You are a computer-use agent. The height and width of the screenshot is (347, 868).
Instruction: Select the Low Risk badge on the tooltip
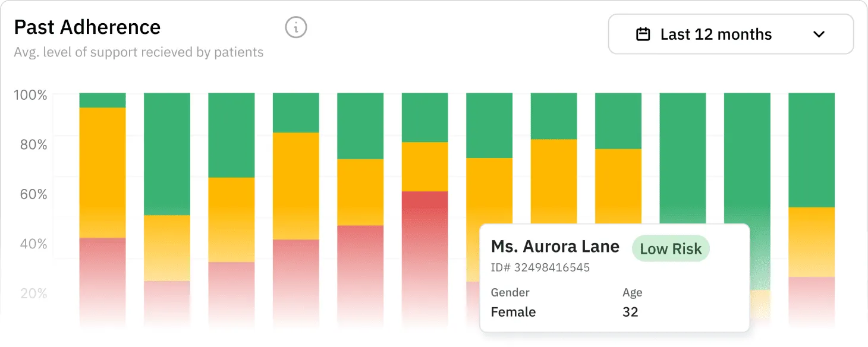(x=670, y=248)
